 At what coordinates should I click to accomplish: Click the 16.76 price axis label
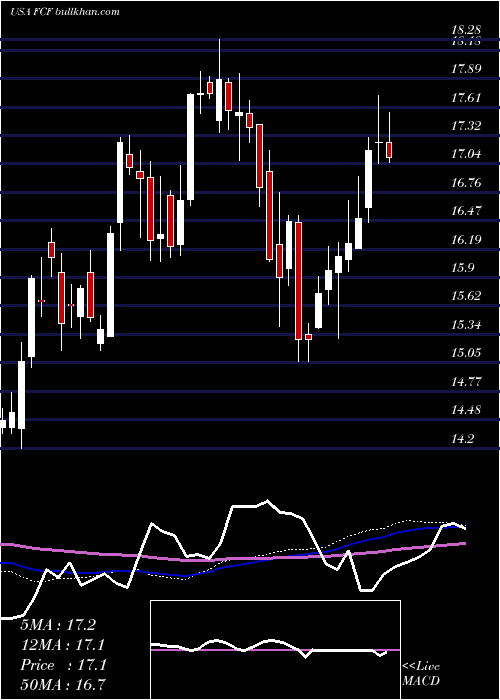click(x=466, y=183)
